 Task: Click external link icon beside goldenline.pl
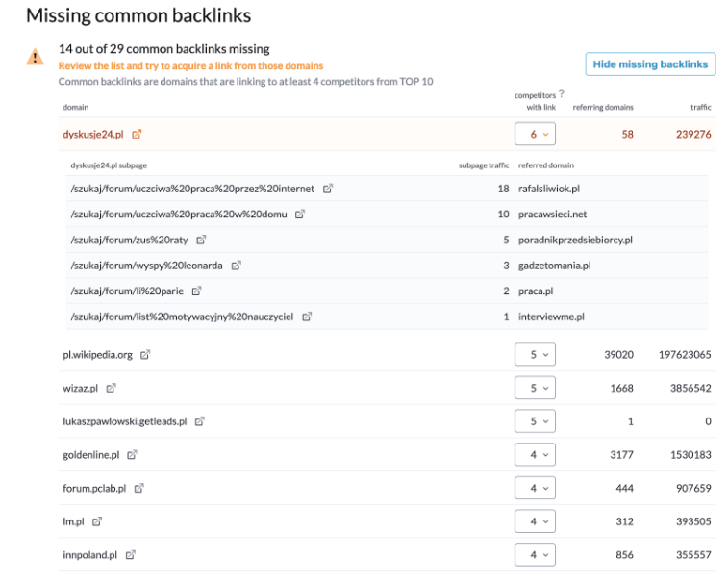pyautogui.click(x=133, y=455)
